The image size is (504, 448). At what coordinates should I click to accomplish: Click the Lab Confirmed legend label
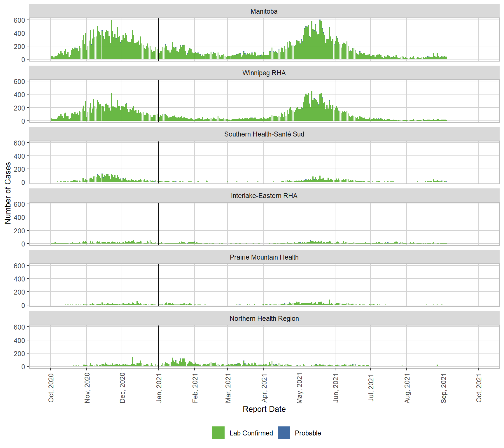[251, 433]
